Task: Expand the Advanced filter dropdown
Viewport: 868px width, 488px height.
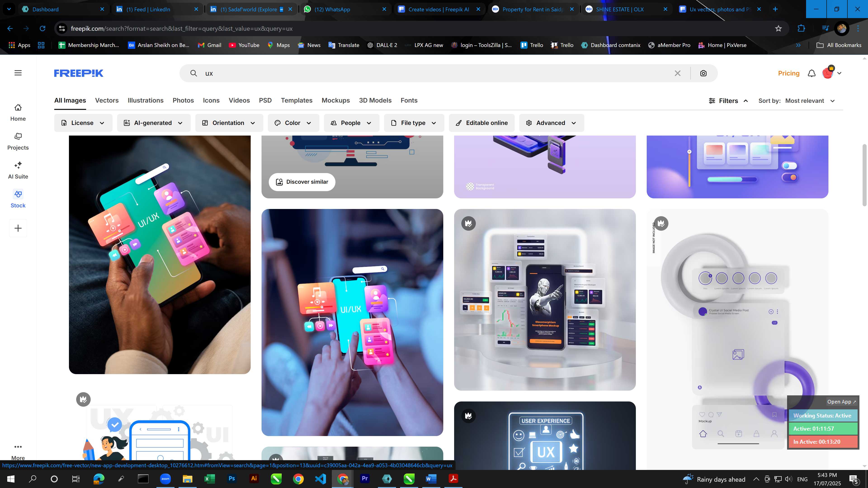Action: coord(551,123)
